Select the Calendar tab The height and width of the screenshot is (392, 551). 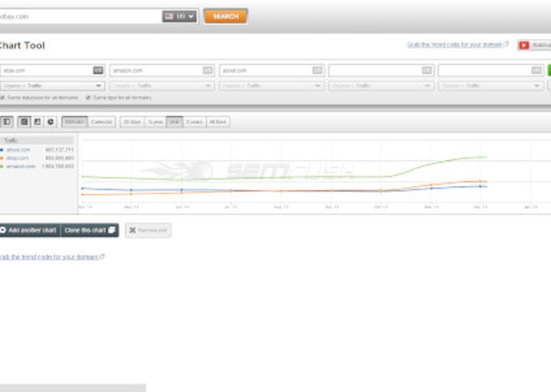[x=102, y=122]
